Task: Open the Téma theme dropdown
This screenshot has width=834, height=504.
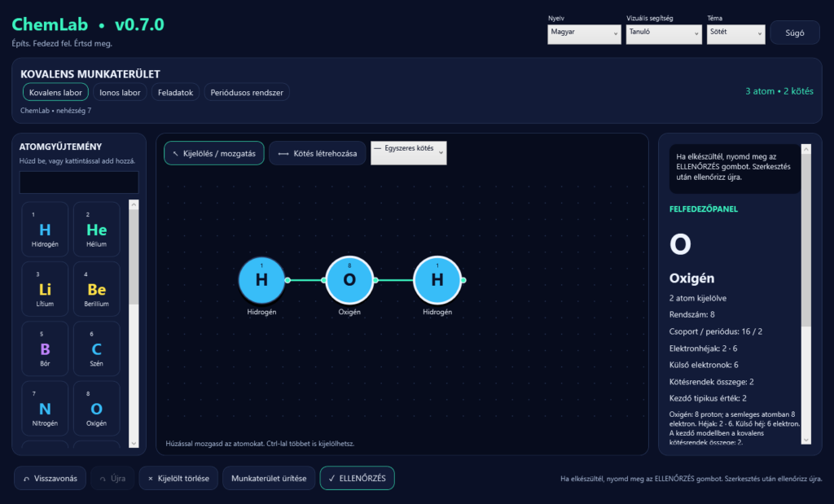Action: (x=735, y=34)
